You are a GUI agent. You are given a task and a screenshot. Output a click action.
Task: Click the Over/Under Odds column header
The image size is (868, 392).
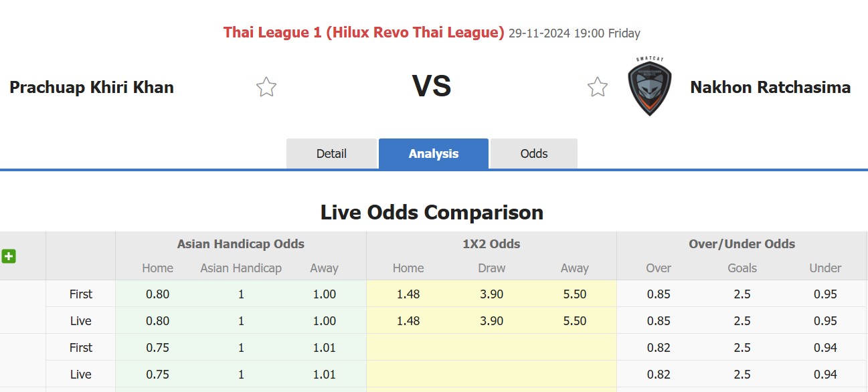click(x=742, y=244)
